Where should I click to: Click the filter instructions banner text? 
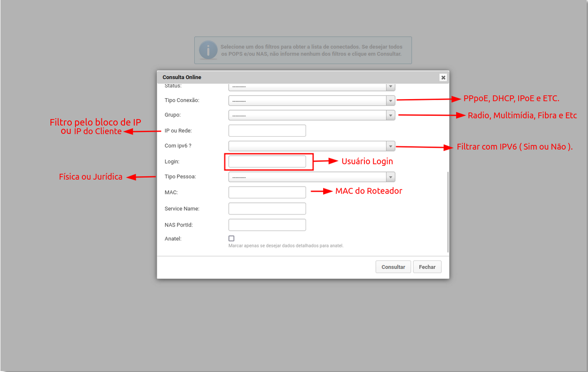311,50
